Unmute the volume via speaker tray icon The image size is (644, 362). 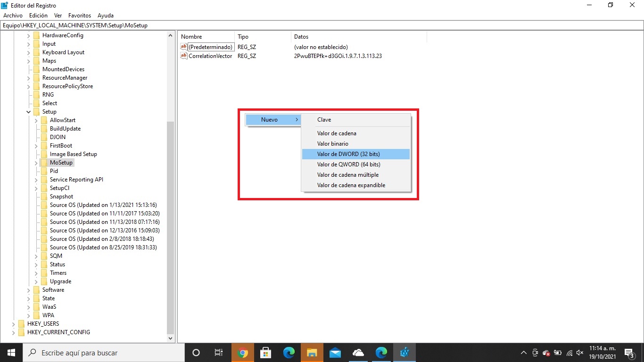[579, 353]
